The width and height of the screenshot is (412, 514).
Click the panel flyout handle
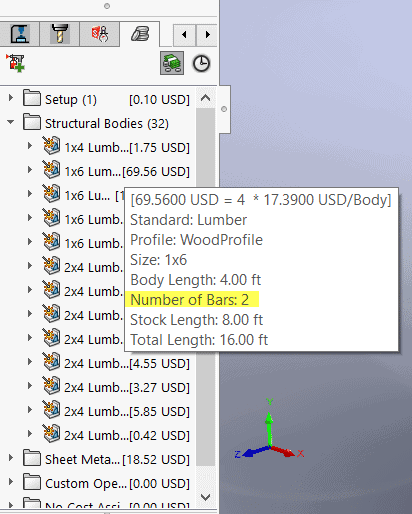coord(224,109)
